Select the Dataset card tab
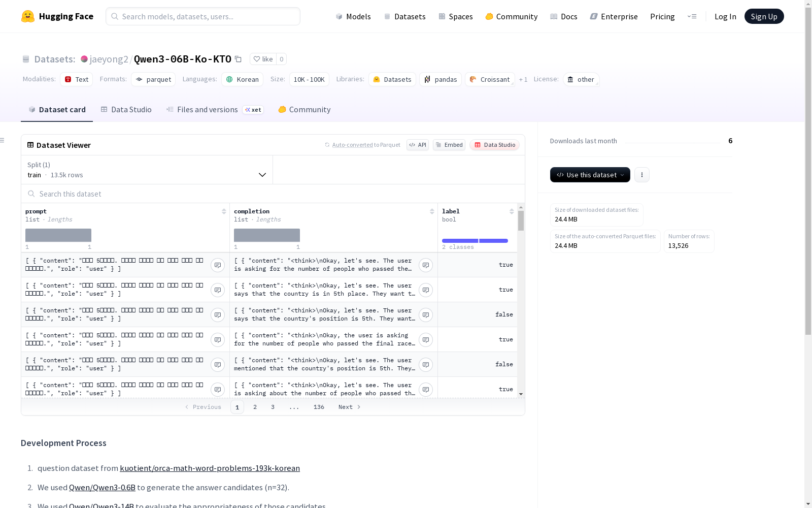This screenshot has height=508, width=812. click(x=57, y=110)
